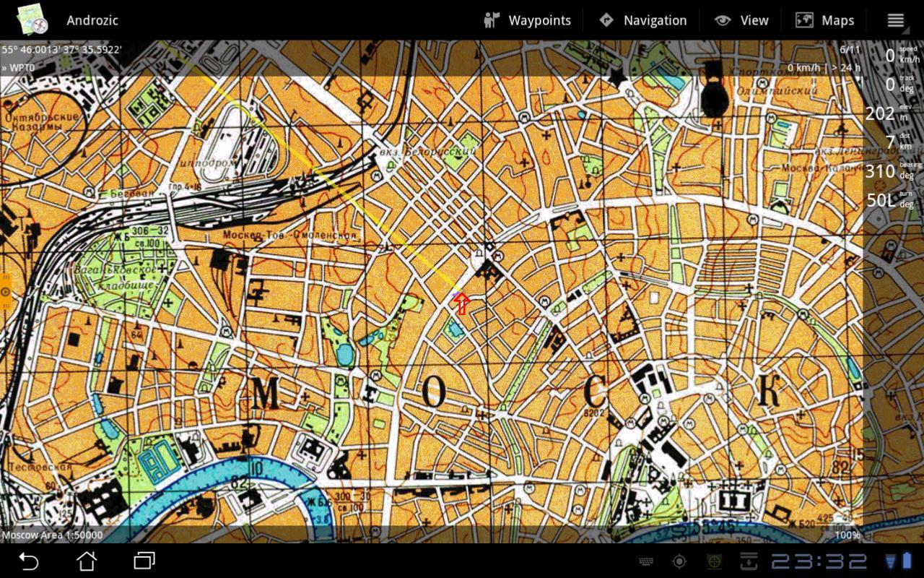Viewport: 924px width, 578px height.
Task: Open the Maps menu
Action: pyautogui.click(x=824, y=20)
